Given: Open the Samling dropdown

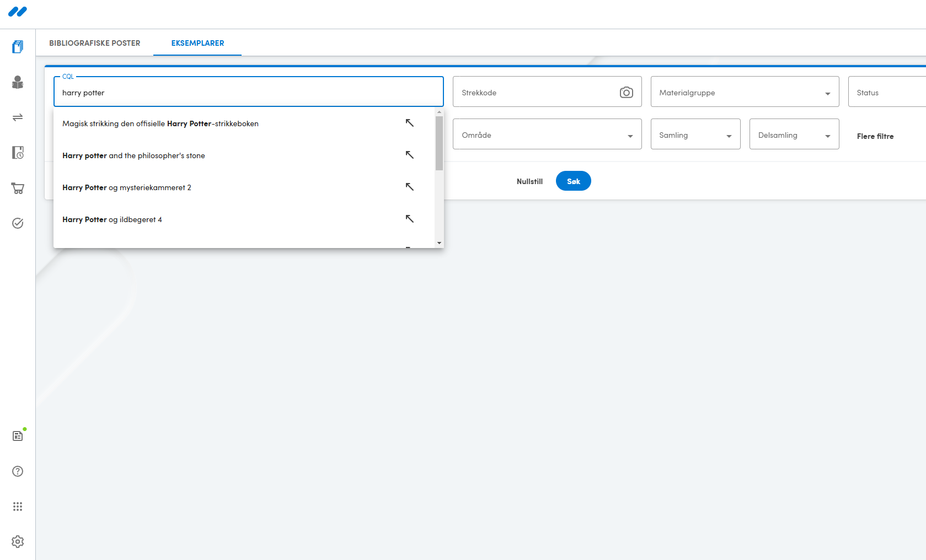Looking at the screenshot, I should click(x=695, y=134).
